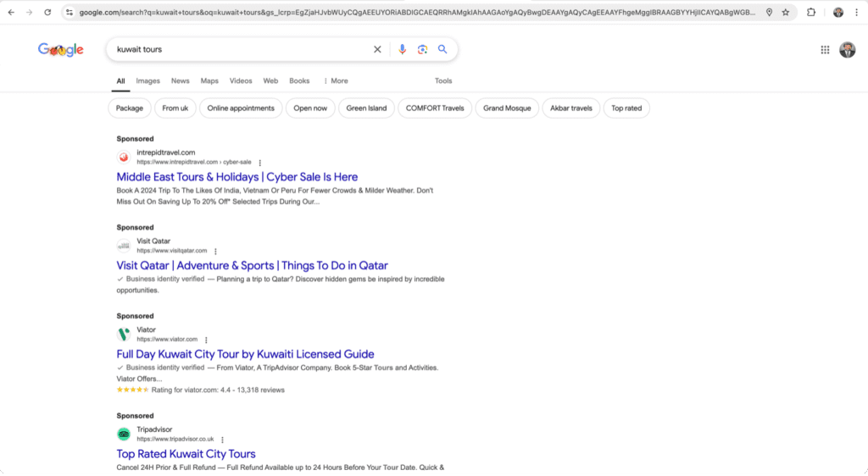Click the Viator favicon
The width and height of the screenshot is (868, 476).
(x=124, y=334)
